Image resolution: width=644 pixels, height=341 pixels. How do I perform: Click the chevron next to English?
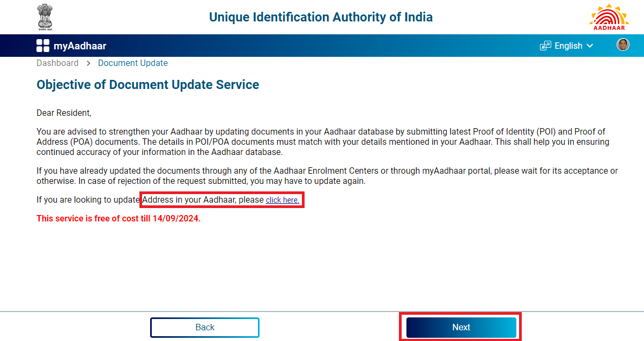pyautogui.click(x=590, y=46)
